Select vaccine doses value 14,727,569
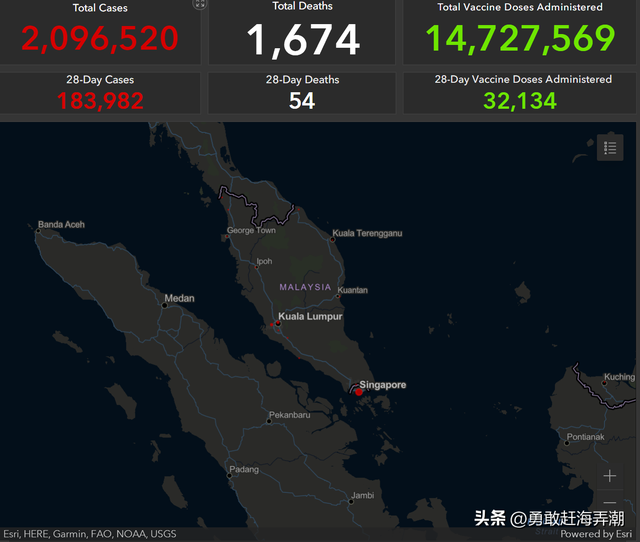Screen dimensions: 640x542 coord(520,39)
